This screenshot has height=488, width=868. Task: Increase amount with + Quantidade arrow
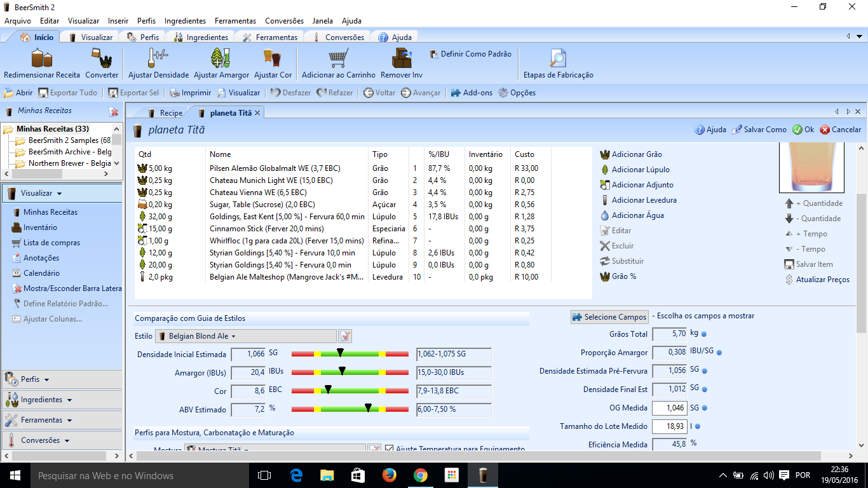click(789, 203)
